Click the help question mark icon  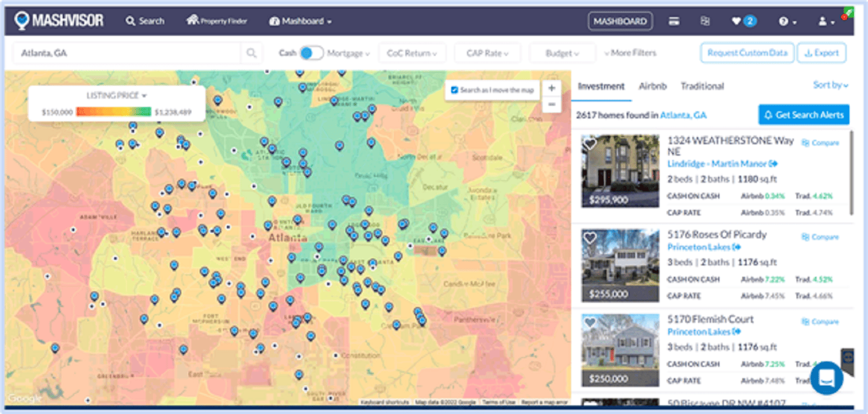[x=783, y=22]
